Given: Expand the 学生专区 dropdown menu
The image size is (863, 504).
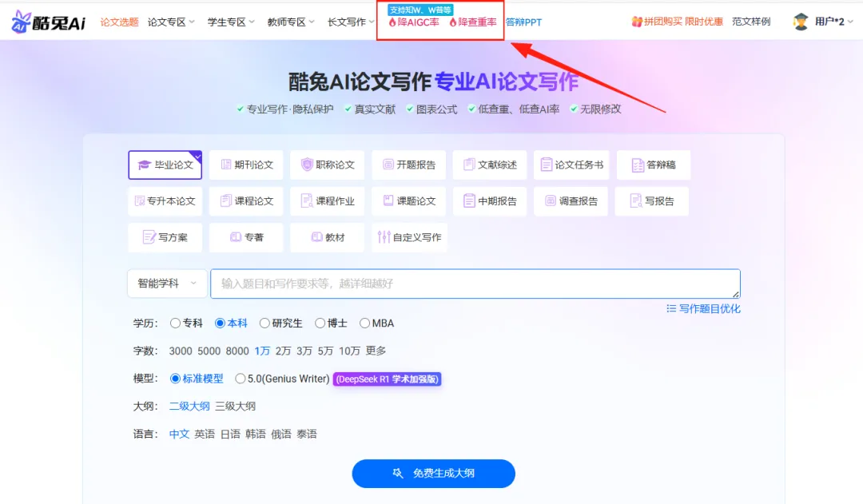Looking at the screenshot, I should (x=231, y=22).
